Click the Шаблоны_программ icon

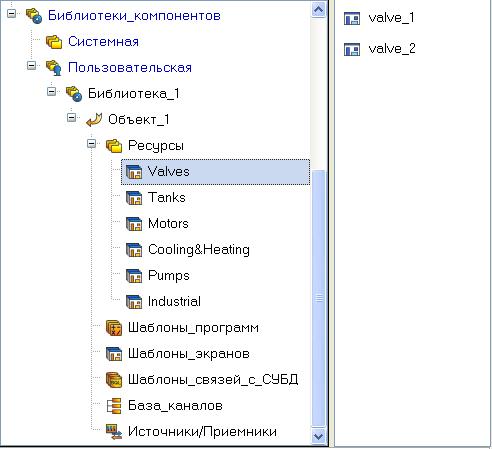114,328
